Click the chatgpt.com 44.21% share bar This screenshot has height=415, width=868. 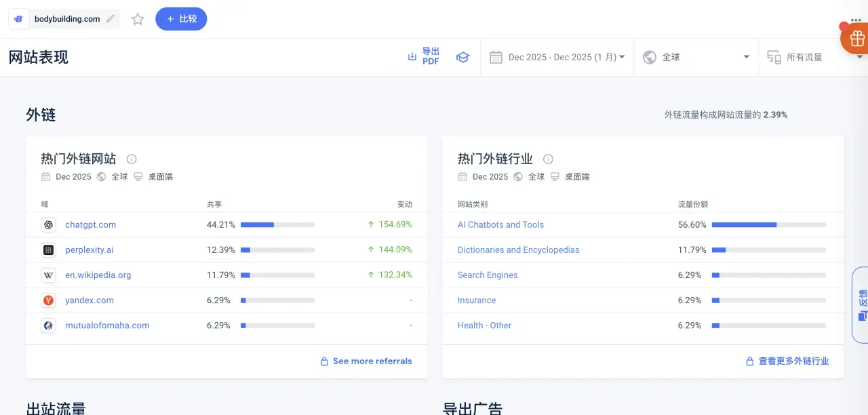point(277,224)
